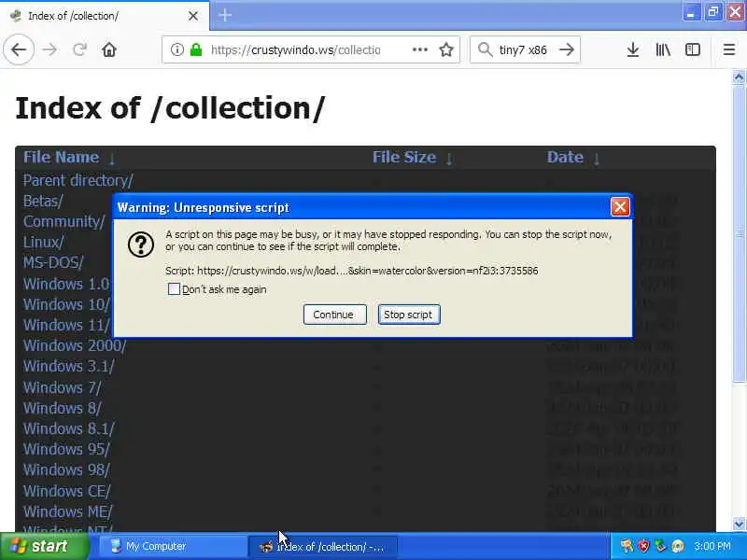Image resolution: width=747 pixels, height=560 pixels.
Task: Click the green padlock security icon
Action: tap(196, 49)
